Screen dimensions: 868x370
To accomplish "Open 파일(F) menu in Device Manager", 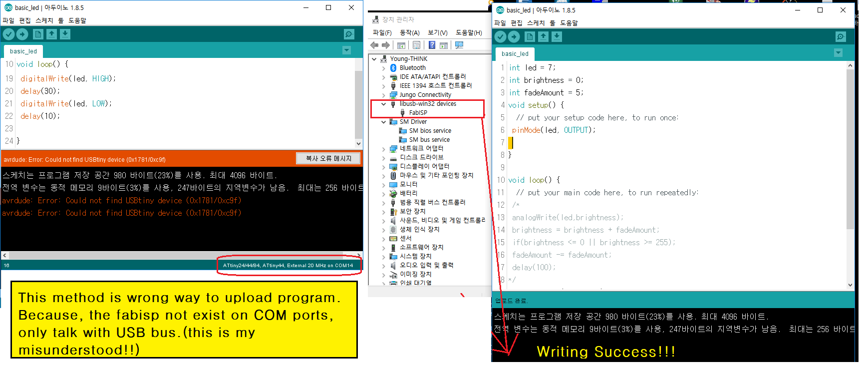I will coord(382,32).
